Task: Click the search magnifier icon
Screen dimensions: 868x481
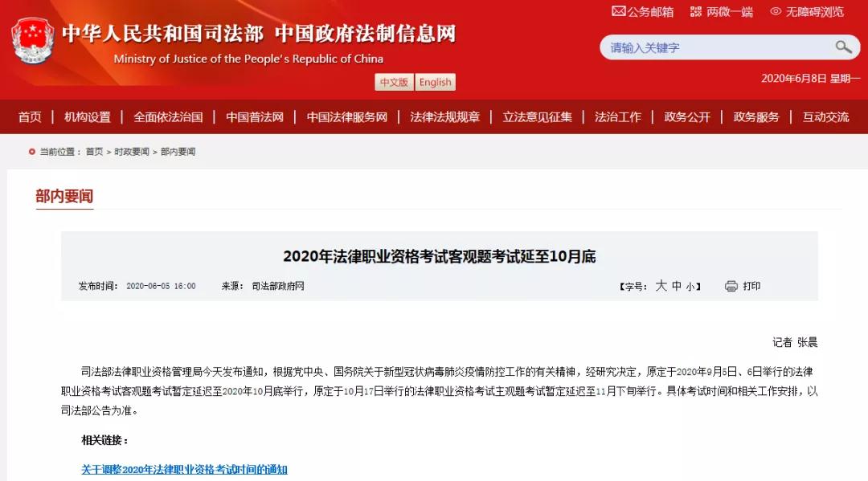Action: pyautogui.click(x=843, y=47)
